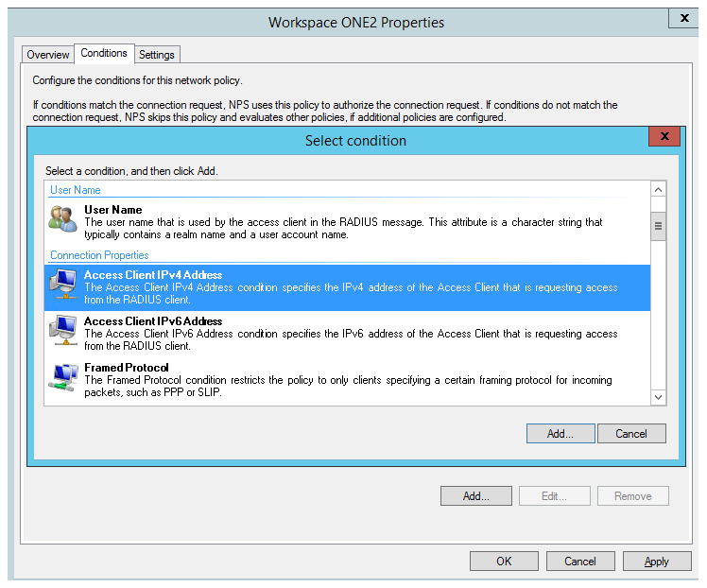Image resolution: width=707 pixels, height=588 pixels.
Task: Select the Framed Protocol condition title
Action: (127, 368)
